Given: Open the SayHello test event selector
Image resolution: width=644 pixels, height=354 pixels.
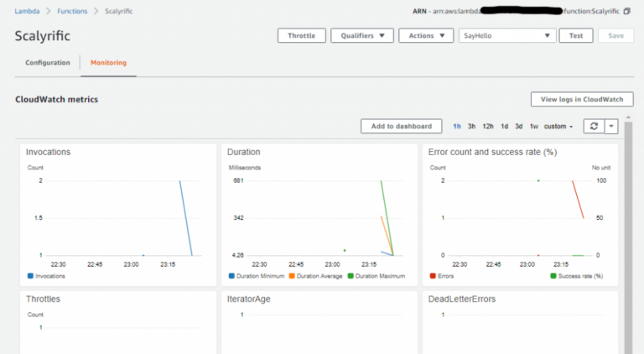Looking at the screenshot, I should click(508, 36).
